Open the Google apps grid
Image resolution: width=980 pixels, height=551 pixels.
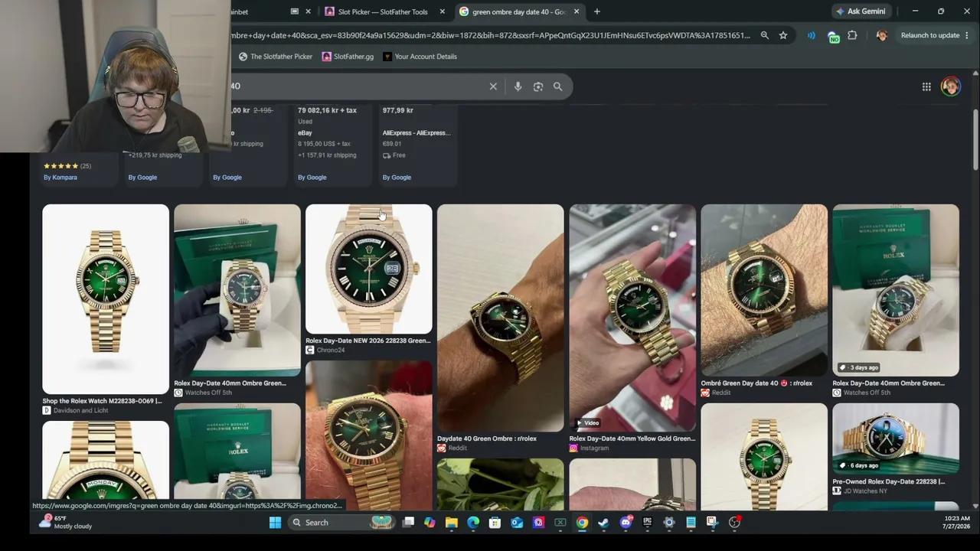coord(926,86)
